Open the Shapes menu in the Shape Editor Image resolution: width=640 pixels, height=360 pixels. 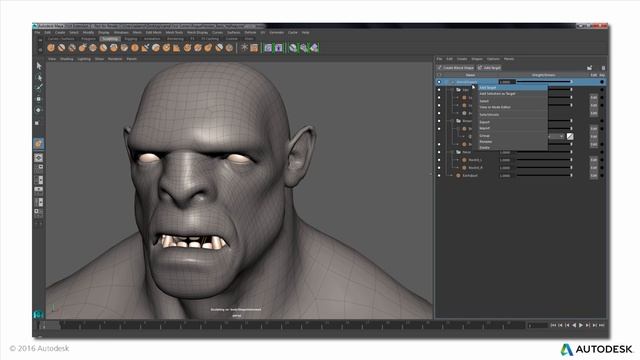tap(477, 59)
